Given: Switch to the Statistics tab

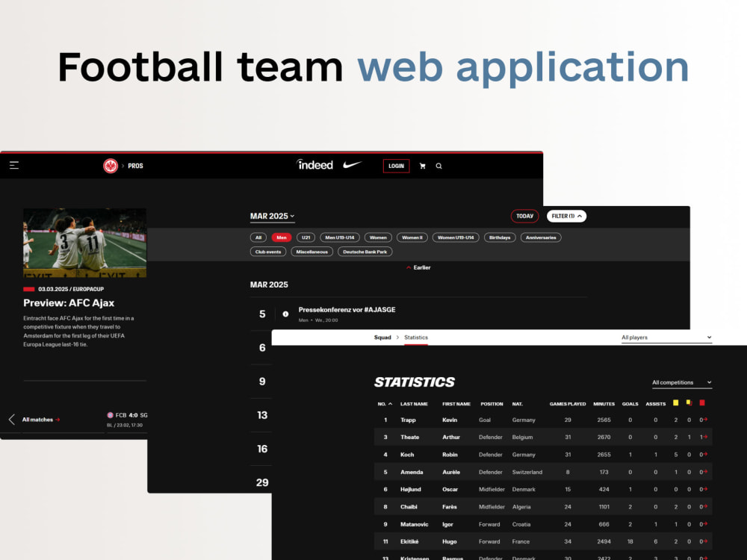Looking at the screenshot, I should [416, 337].
